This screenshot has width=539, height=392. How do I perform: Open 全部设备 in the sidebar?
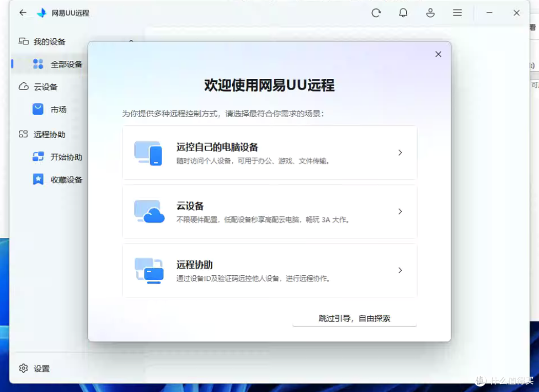[x=66, y=64]
